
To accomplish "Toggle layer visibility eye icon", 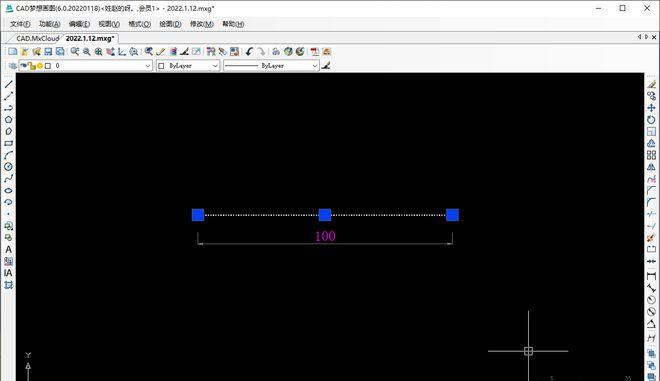I will coord(24,66).
